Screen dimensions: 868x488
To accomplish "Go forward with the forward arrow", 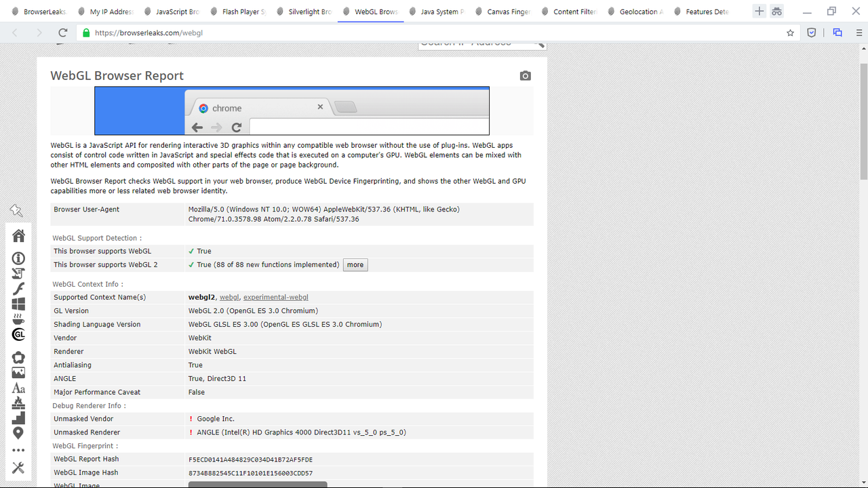I will click(x=39, y=33).
